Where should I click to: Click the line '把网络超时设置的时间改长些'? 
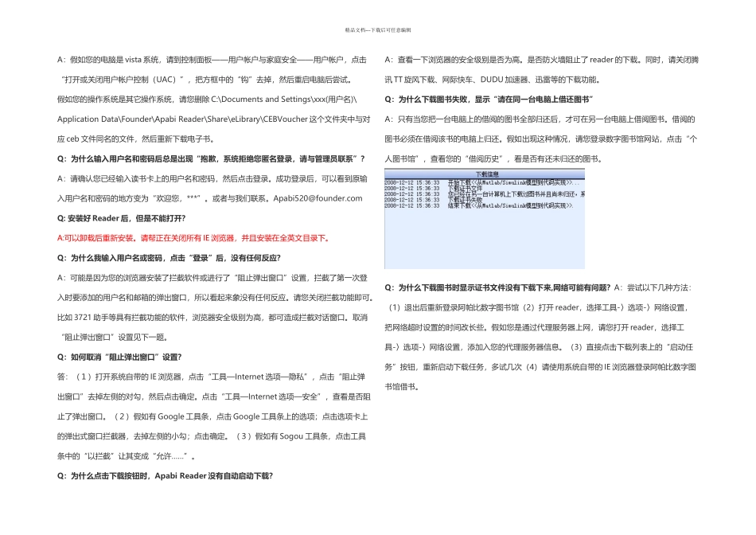(534, 327)
